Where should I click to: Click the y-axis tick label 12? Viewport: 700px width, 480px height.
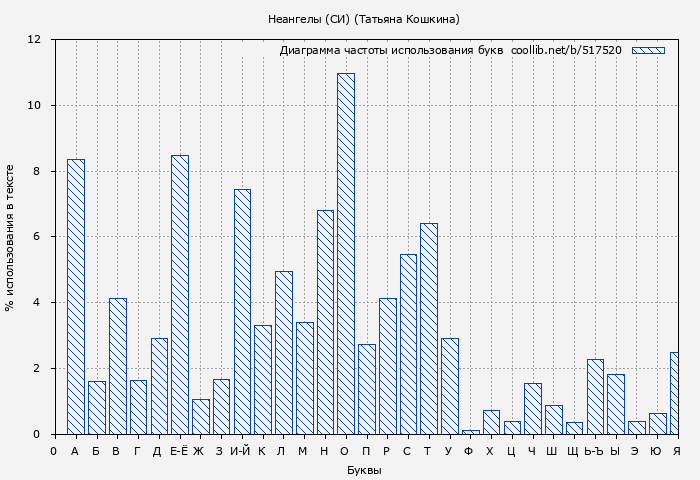(34, 40)
